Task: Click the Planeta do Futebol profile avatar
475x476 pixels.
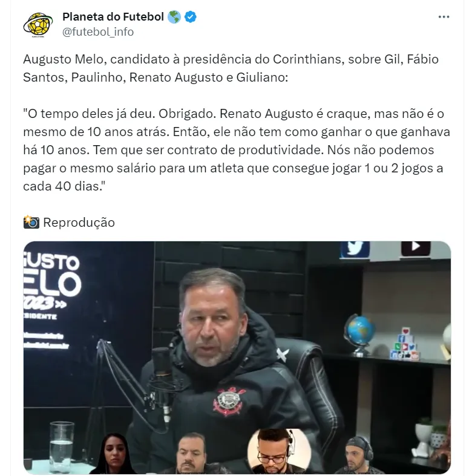Action: click(x=38, y=25)
